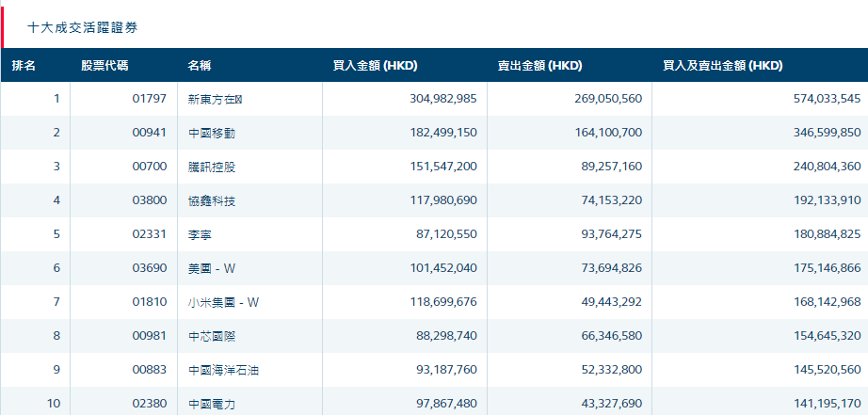Click buy amount 182,499,150

point(443,133)
